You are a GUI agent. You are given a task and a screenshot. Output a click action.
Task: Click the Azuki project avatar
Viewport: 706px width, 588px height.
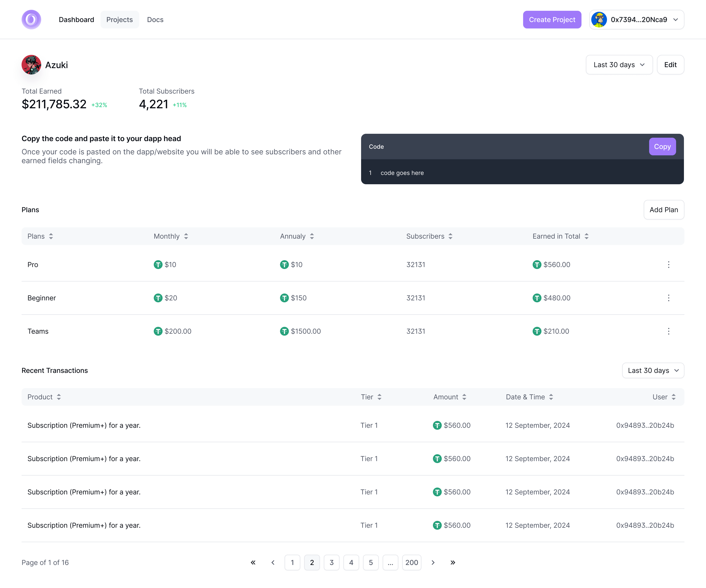coord(31,64)
